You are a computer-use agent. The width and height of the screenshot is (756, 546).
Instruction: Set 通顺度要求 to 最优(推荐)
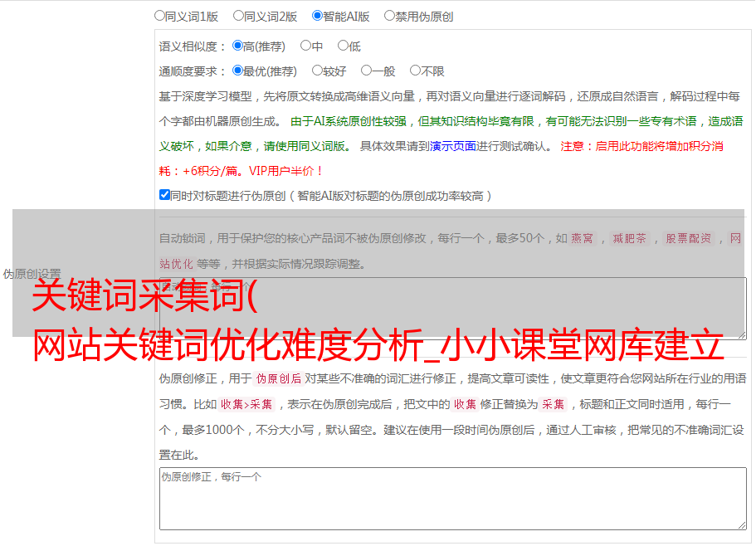237,71
